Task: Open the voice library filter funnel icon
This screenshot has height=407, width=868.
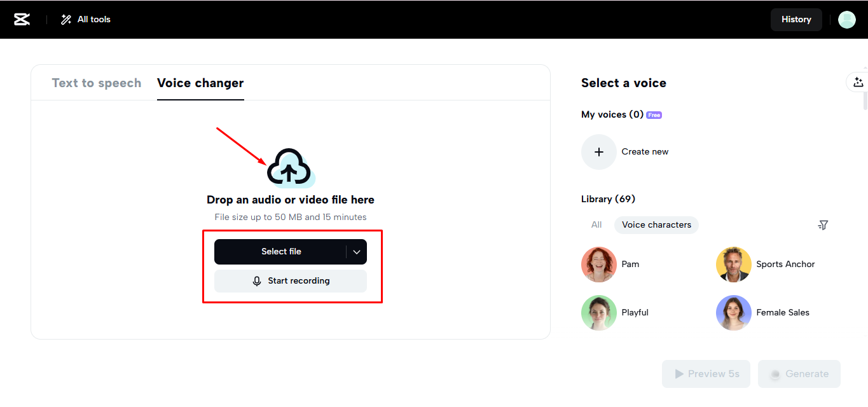Action: (x=823, y=224)
